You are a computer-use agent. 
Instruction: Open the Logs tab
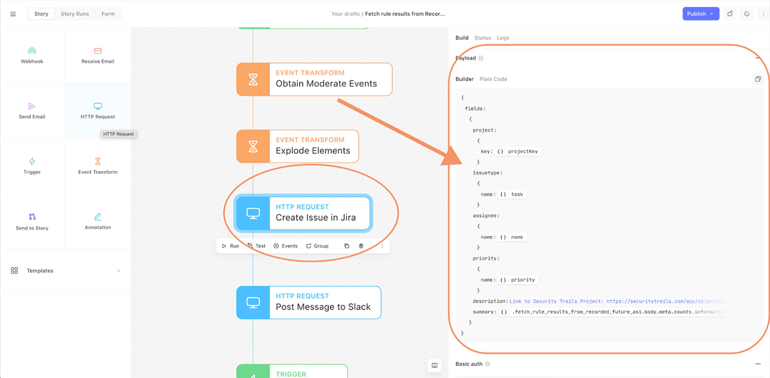pos(503,38)
